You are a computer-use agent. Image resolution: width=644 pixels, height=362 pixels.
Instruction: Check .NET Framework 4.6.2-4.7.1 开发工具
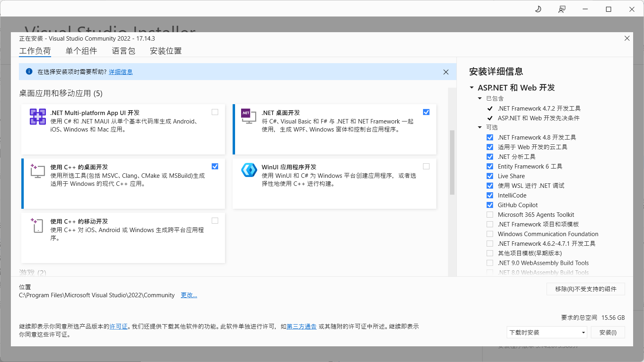pos(490,244)
